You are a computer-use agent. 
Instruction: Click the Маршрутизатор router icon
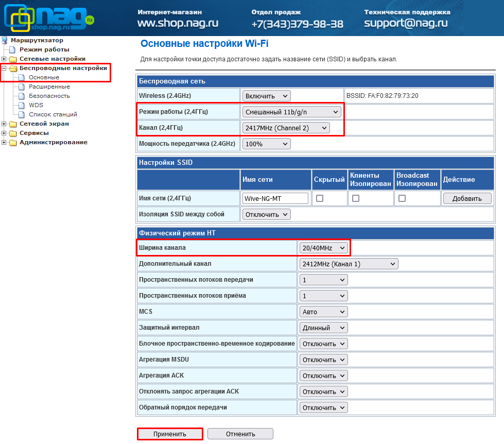(x=5, y=40)
